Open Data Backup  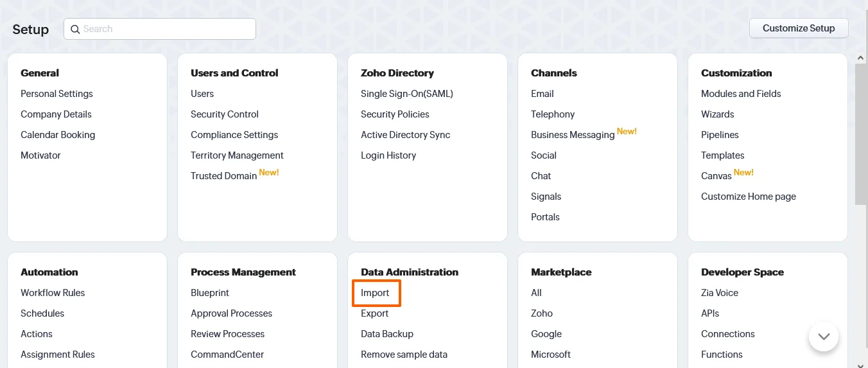(x=387, y=334)
